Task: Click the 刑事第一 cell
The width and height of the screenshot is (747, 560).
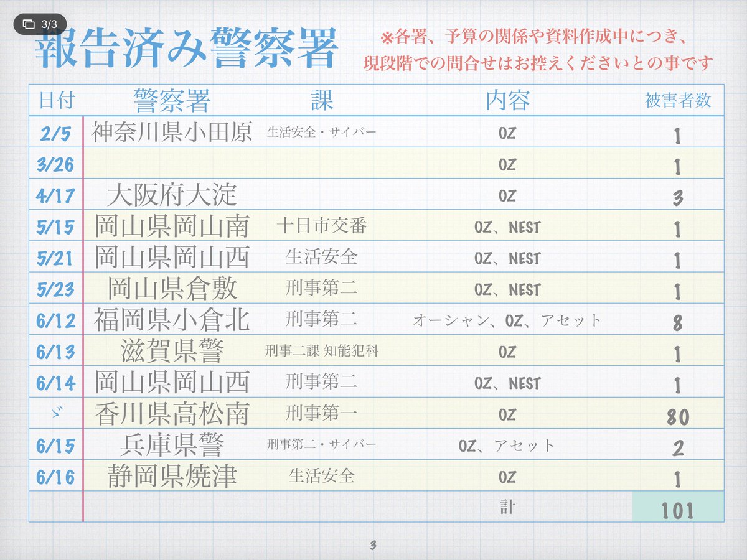Action: coord(322,413)
